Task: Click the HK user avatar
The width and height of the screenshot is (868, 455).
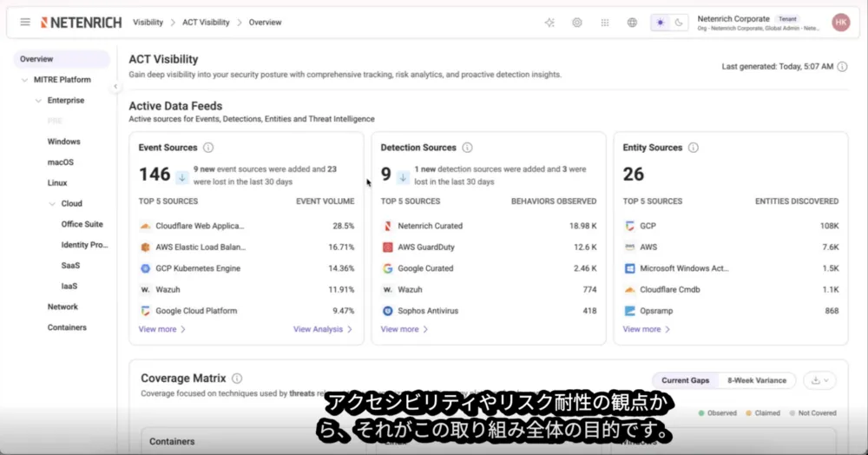Action: click(x=840, y=23)
